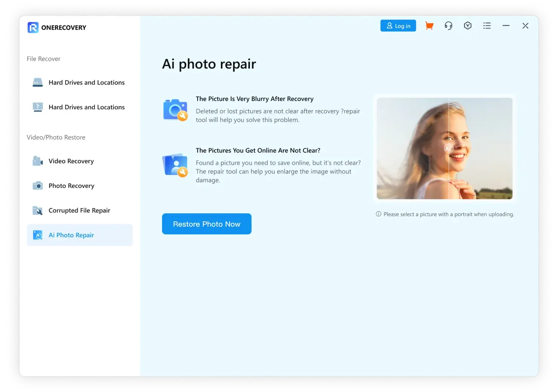Click the shopping cart icon
The width and height of the screenshot is (558, 392).
[x=429, y=26]
